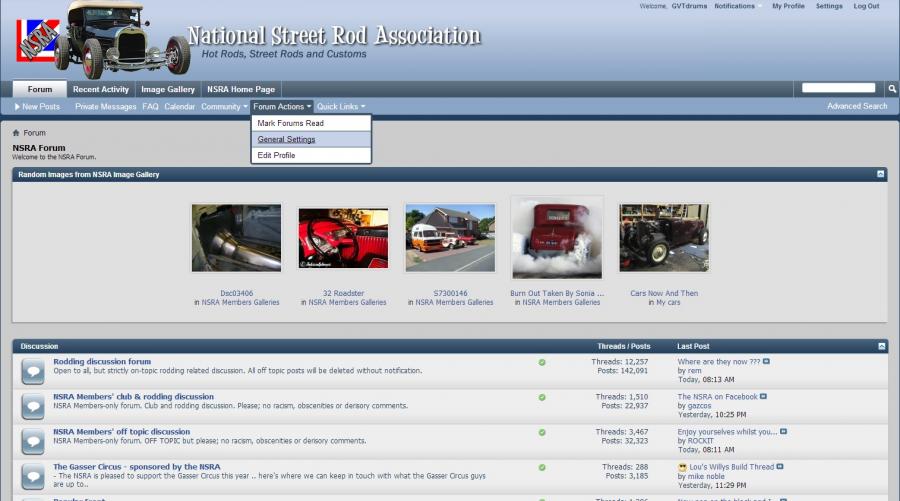Select General Settings from Forum Actions menu

[286, 139]
